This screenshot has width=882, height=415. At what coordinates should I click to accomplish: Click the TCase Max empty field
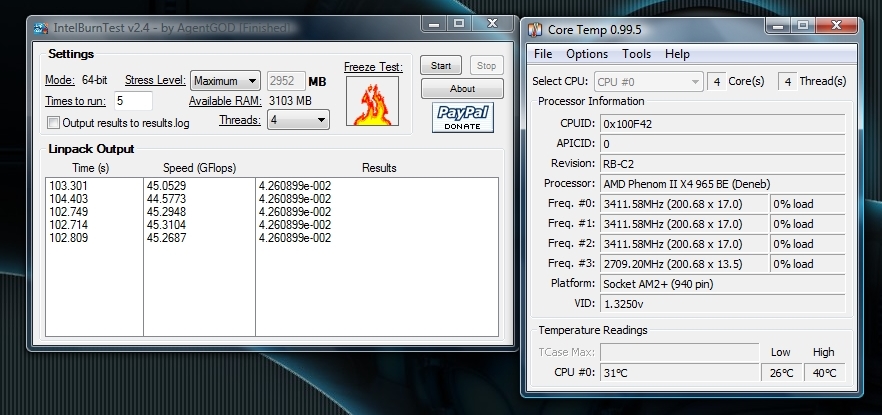680,353
